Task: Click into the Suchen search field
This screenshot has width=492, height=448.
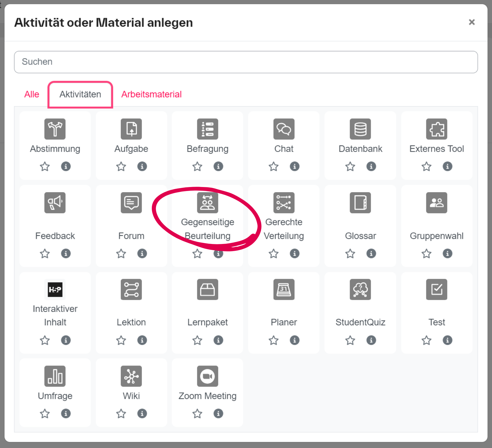Action: (246, 62)
